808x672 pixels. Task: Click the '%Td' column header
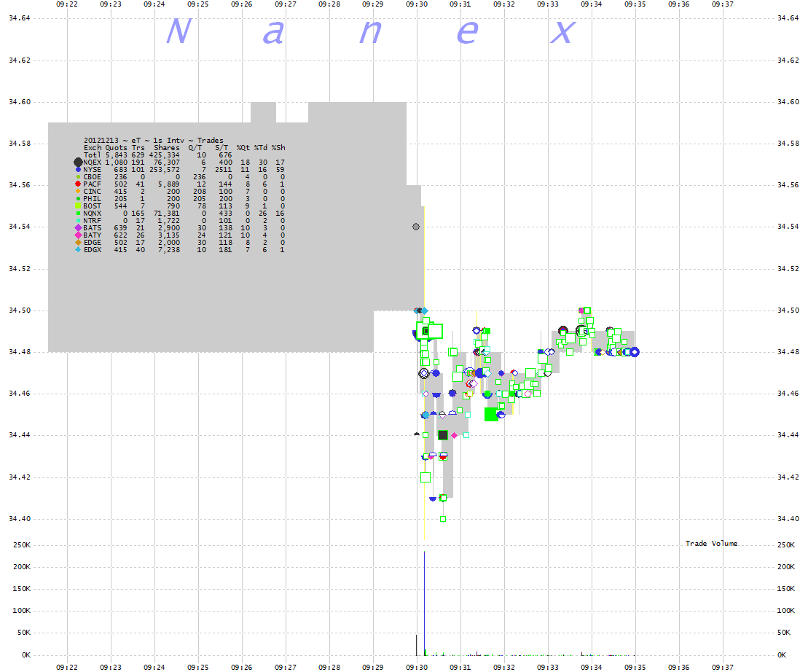261,147
